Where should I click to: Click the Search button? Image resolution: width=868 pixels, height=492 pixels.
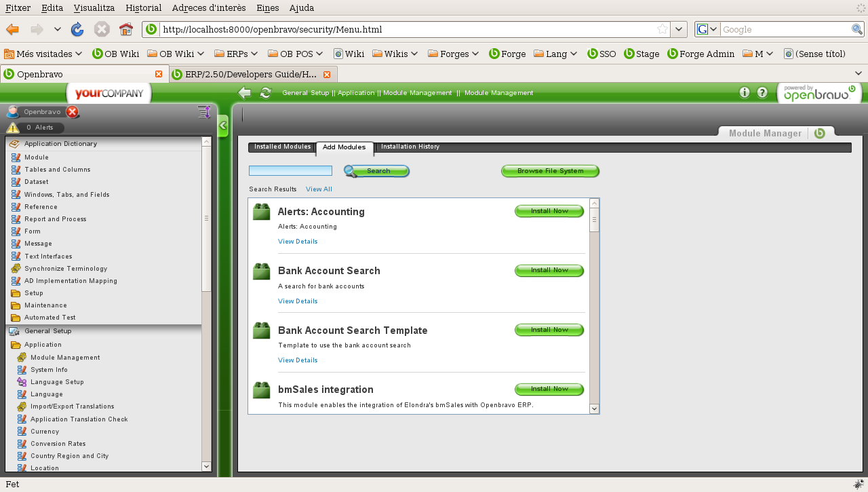[x=376, y=171]
